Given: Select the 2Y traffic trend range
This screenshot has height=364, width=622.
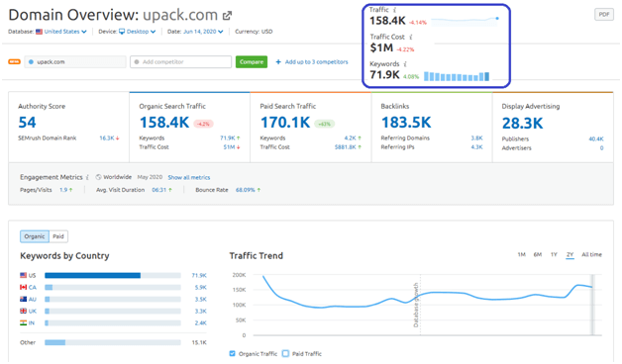Looking at the screenshot, I should (570, 254).
